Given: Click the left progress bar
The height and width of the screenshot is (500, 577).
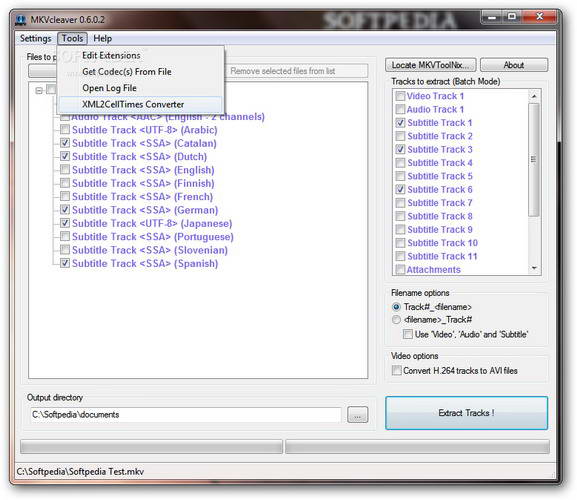Looking at the screenshot, I should tap(151, 447).
